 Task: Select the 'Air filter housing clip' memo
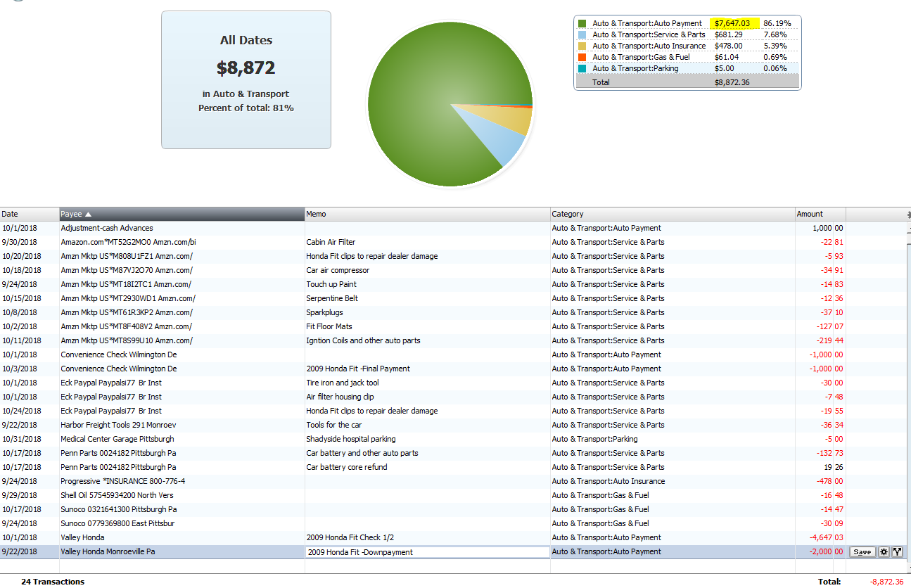tap(427, 397)
